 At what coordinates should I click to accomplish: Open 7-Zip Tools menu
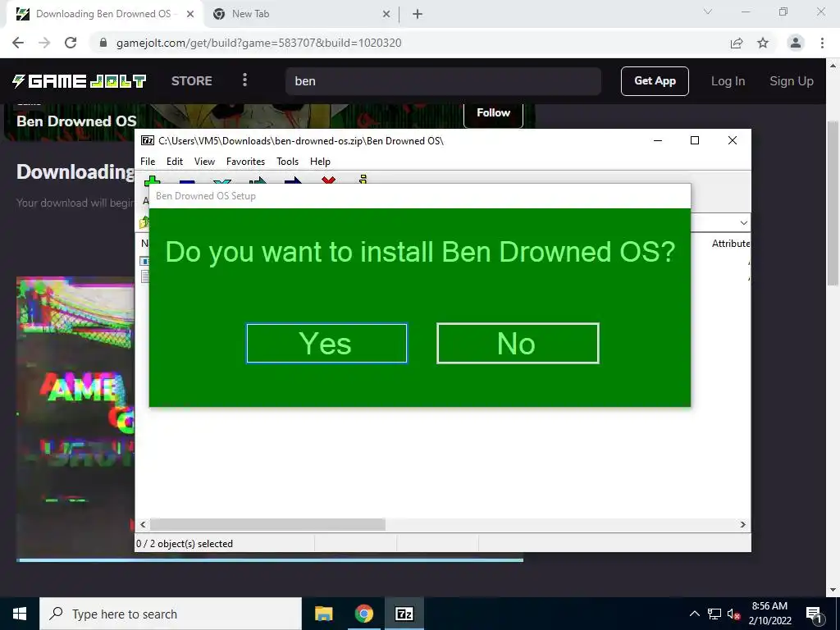[x=287, y=162]
